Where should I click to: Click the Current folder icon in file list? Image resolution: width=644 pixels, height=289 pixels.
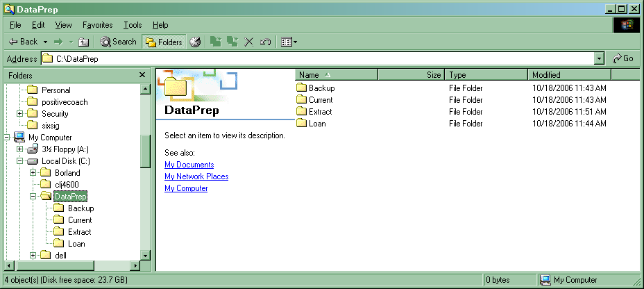pyautogui.click(x=302, y=99)
